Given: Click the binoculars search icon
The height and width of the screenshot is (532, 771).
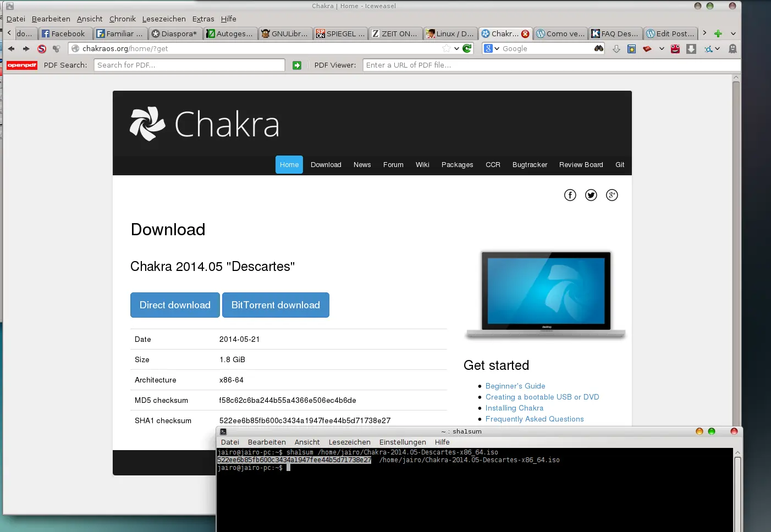Looking at the screenshot, I should (599, 48).
